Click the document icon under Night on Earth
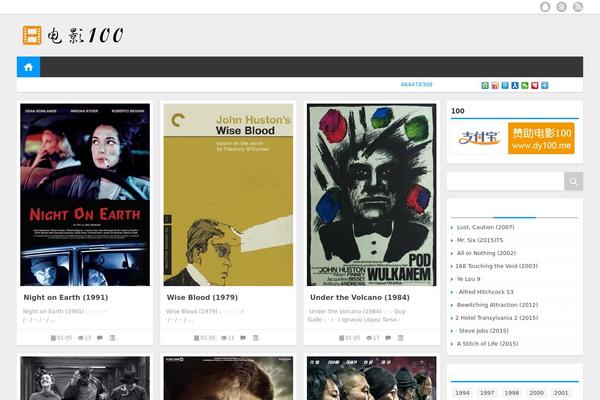Viewport: 600px width, 400px height. pos(112,338)
